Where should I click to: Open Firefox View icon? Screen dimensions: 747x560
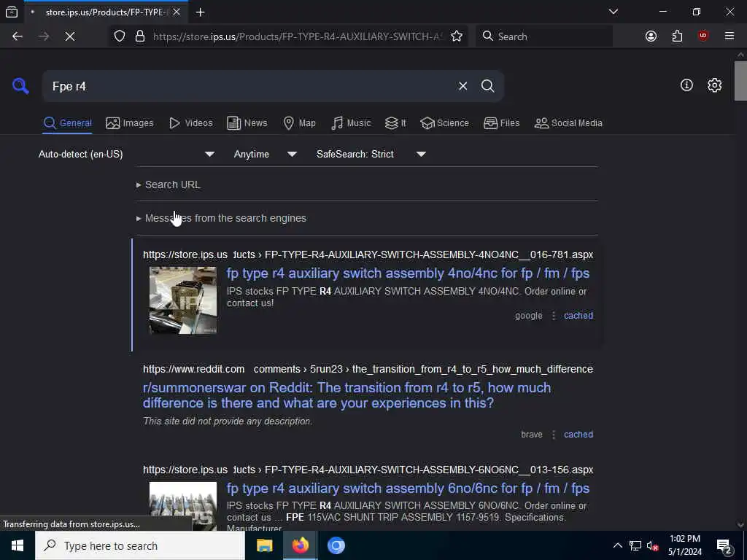coord(12,12)
